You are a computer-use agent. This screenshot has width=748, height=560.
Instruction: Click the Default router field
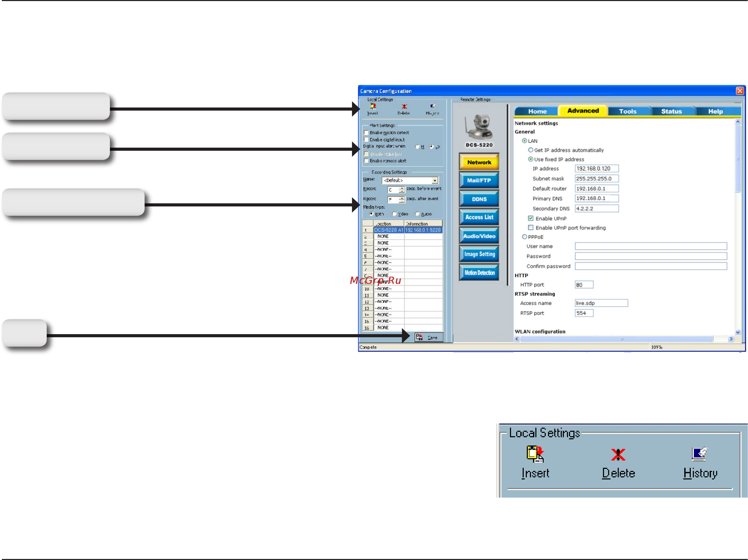[x=596, y=188]
